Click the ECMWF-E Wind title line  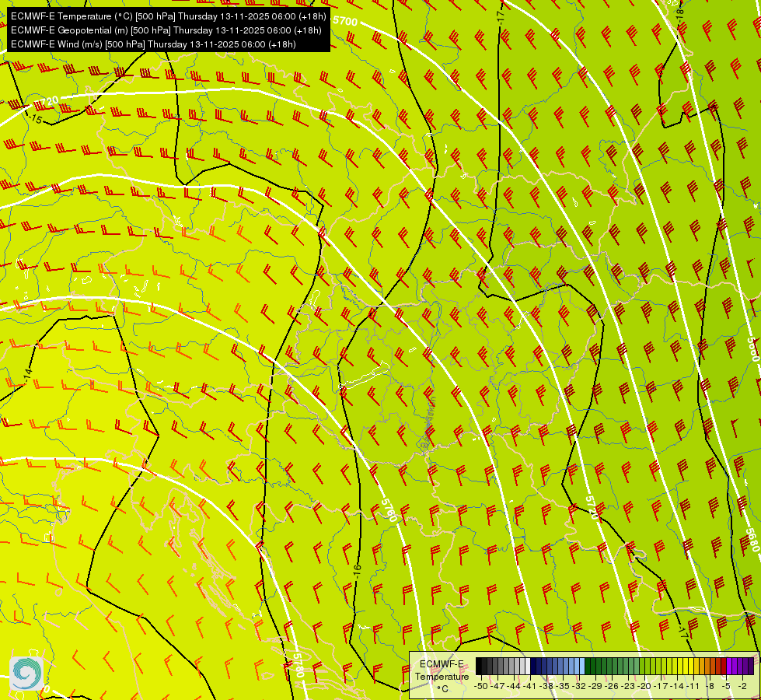pos(153,44)
